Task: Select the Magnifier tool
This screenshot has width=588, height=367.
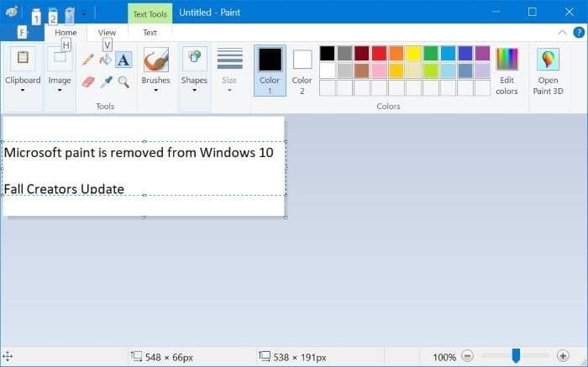Action: click(123, 81)
